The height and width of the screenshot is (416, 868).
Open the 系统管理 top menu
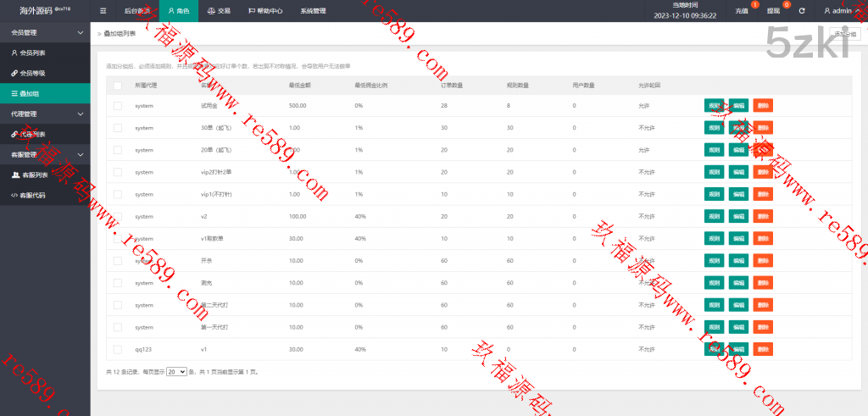pyautogui.click(x=313, y=11)
